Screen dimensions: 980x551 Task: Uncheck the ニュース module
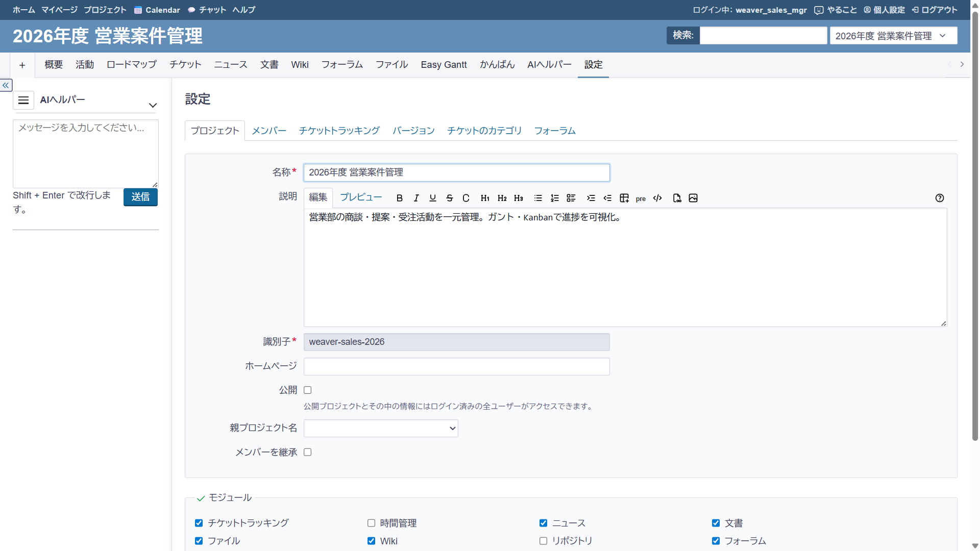pyautogui.click(x=544, y=523)
